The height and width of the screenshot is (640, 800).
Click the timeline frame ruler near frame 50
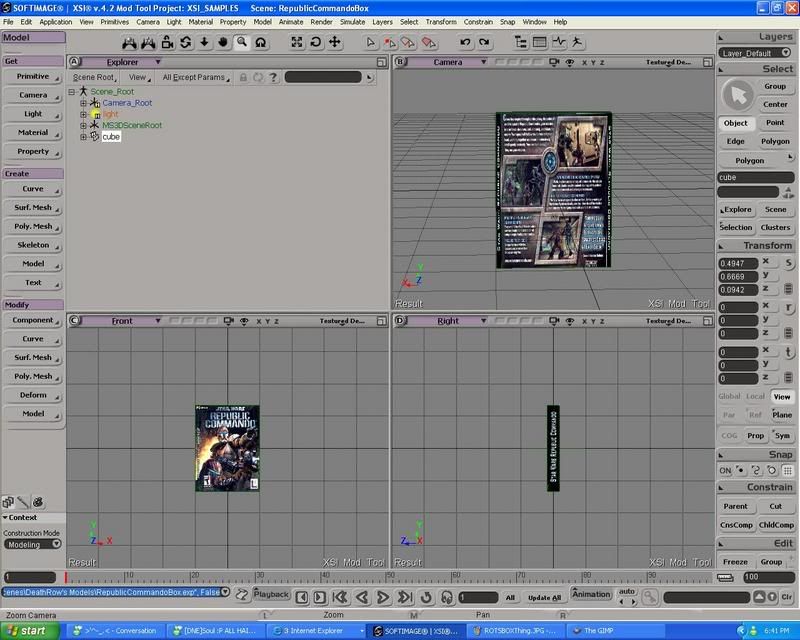coord(389,577)
